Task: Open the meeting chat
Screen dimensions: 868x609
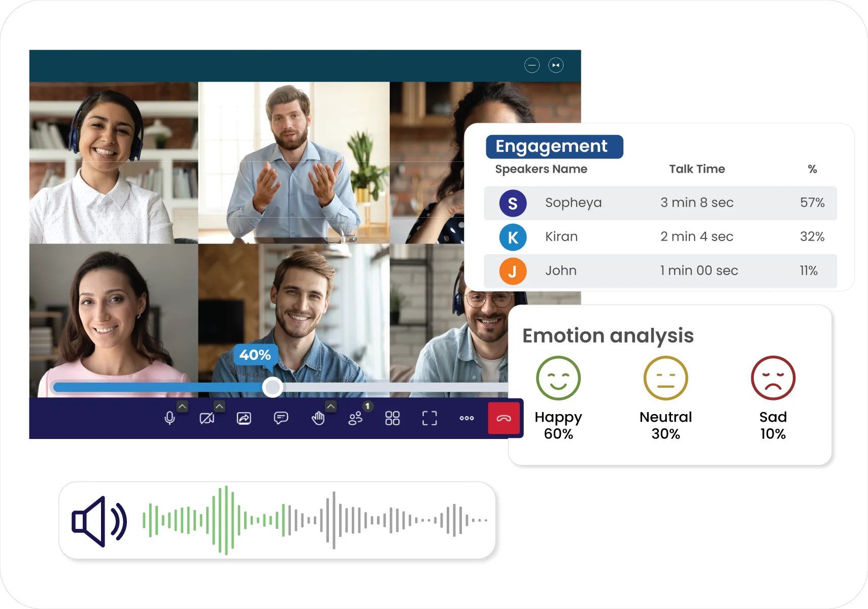Action: (x=281, y=418)
